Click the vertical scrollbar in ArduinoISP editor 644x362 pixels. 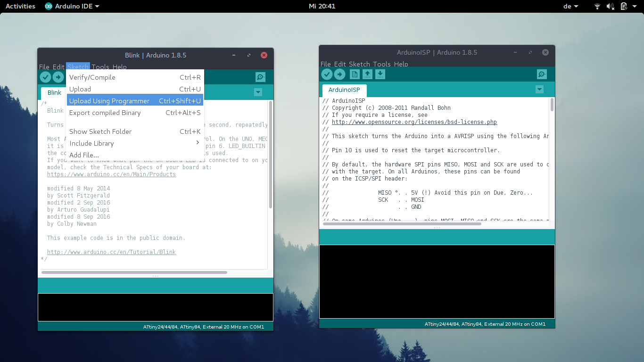(x=552, y=105)
